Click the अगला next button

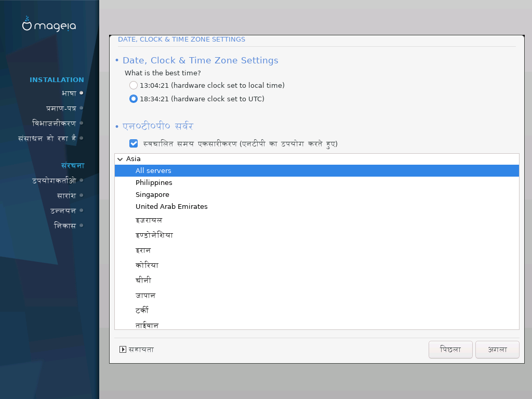click(x=497, y=350)
